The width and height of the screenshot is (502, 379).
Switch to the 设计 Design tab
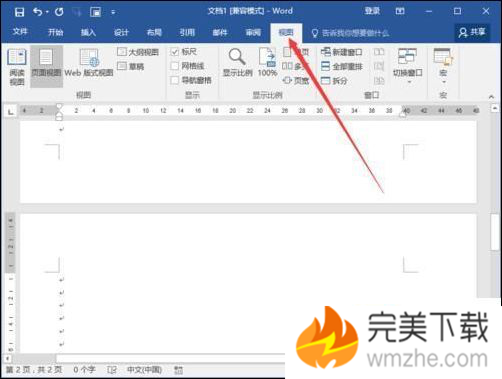point(121,32)
